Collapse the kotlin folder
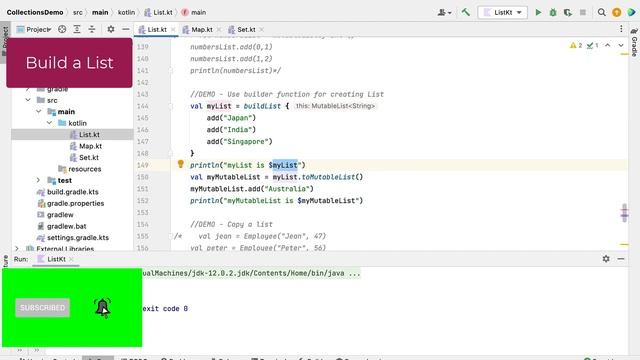Screen dimensions: 640x360 point(49,123)
